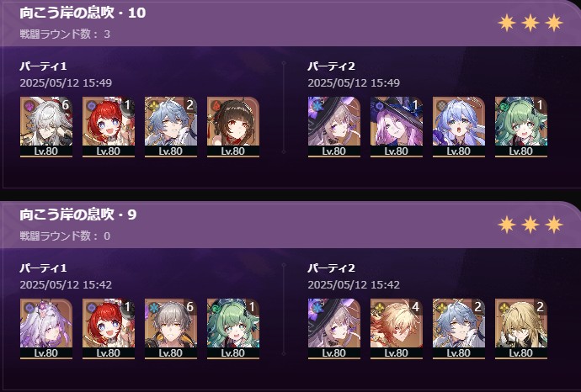Click the 向こう岸の息吹・10 stage header

(x=83, y=13)
